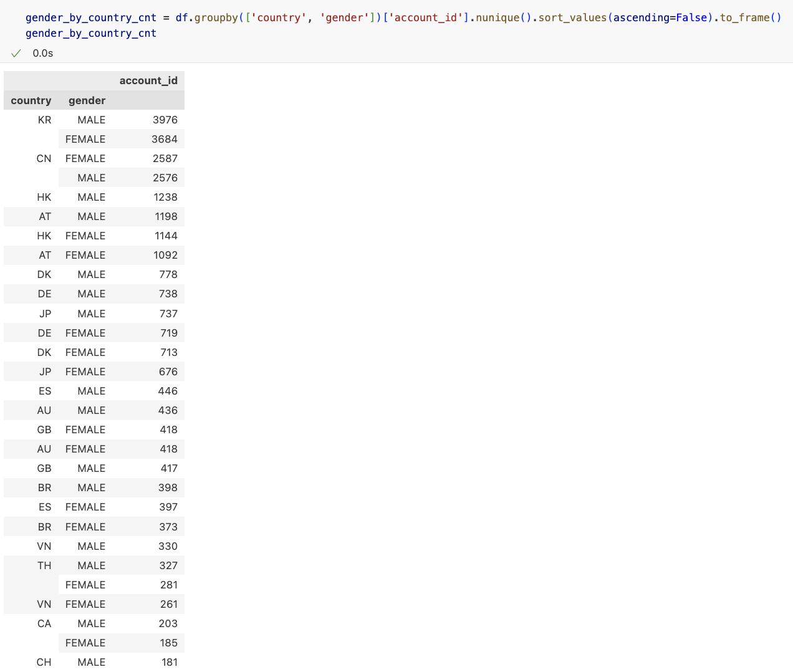Select the TH country label
793x672 pixels.
(x=44, y=565)
